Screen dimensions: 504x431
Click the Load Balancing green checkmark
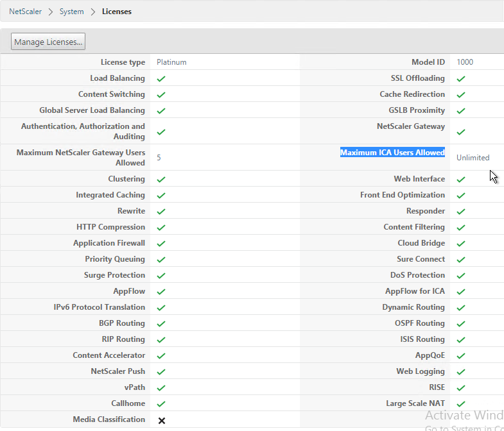click(x=161, y=78)
